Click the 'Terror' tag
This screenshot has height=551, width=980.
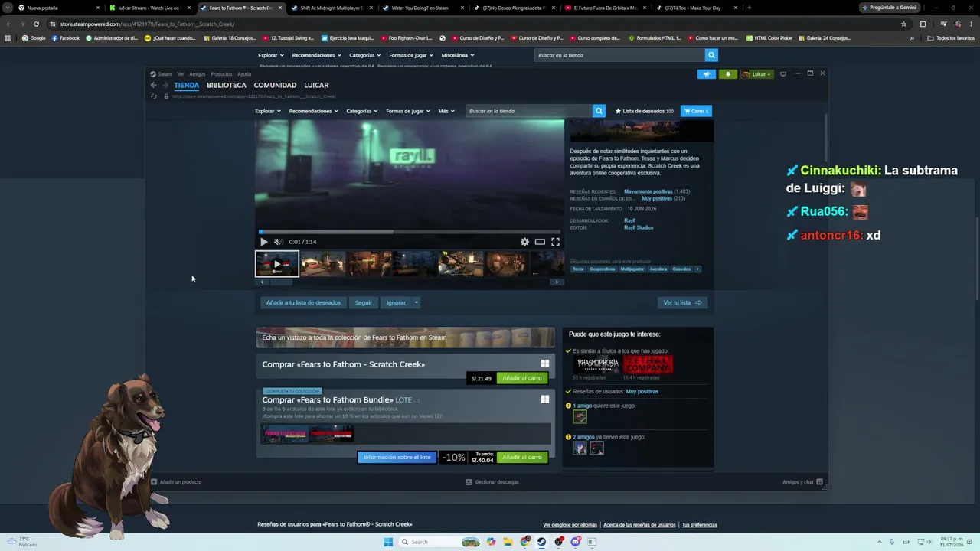pos(578,269)
